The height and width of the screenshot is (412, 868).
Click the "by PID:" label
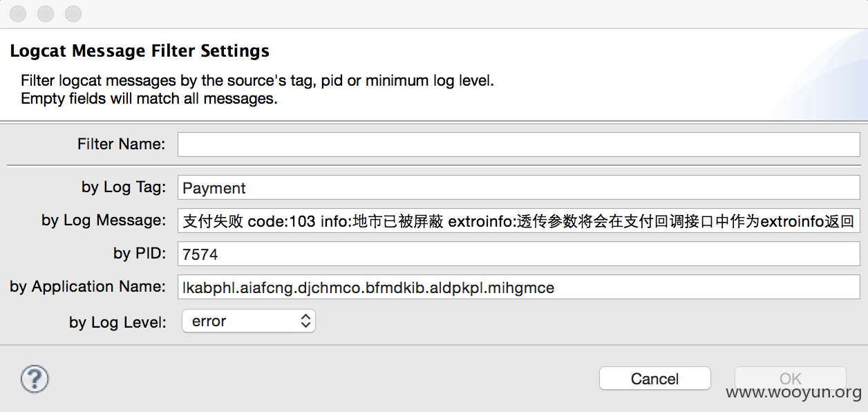(140, 253)
